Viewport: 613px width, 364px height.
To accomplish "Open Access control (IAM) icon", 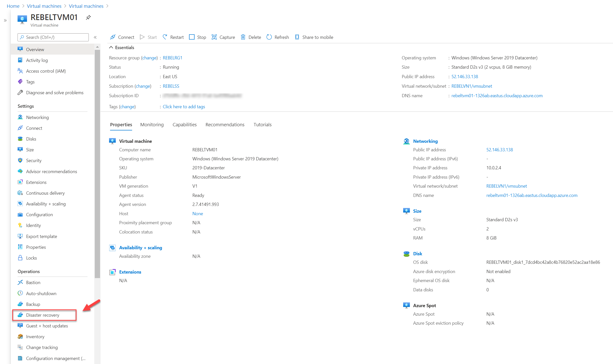I will point(20,71).
